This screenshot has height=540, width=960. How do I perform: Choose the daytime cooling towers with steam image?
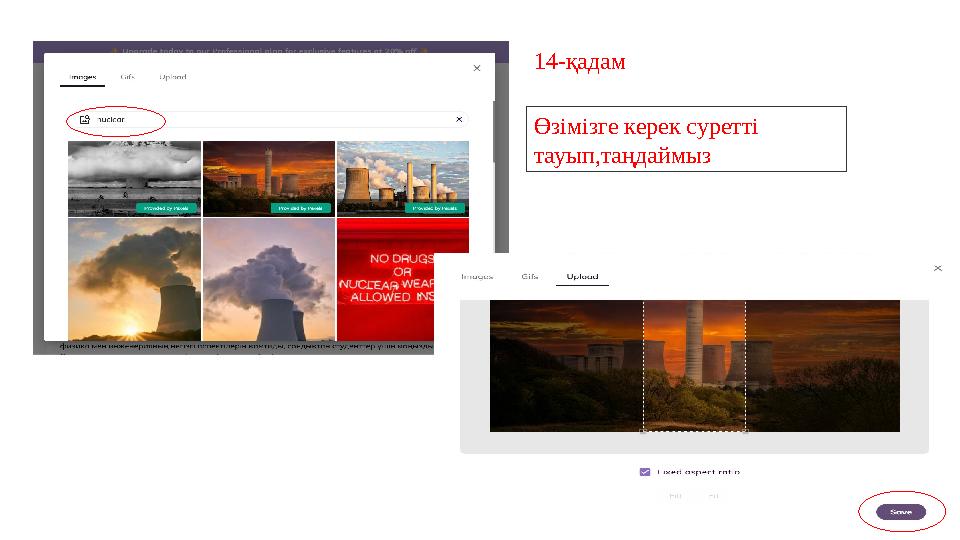click(403, 179)
